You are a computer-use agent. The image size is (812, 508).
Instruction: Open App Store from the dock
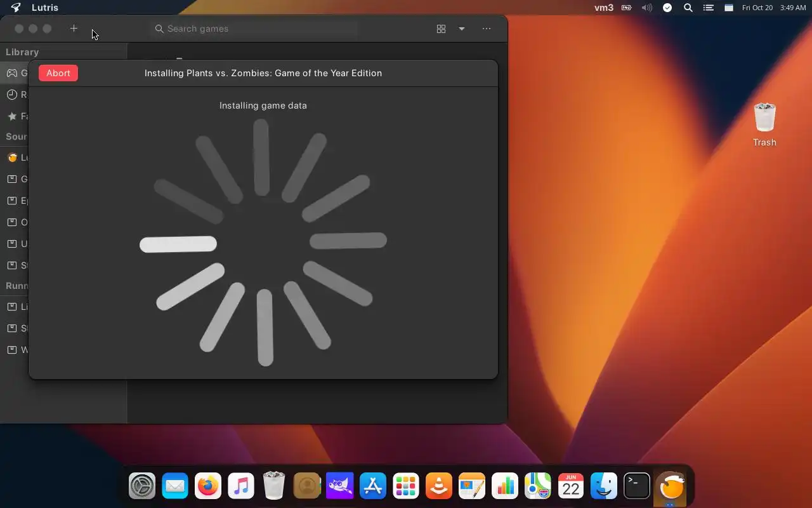373,487
